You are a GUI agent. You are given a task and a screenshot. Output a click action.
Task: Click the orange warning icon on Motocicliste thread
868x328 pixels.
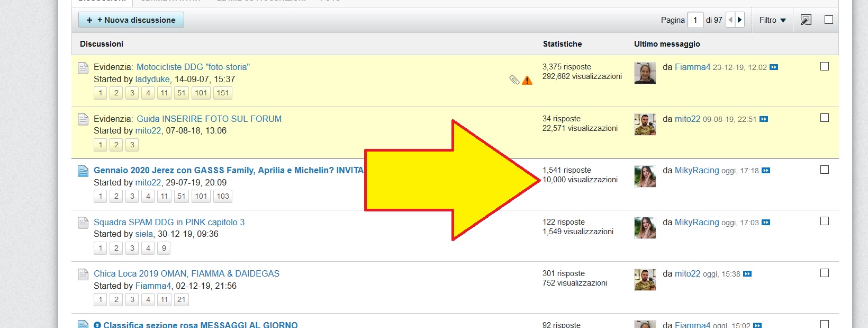[527, 81]
